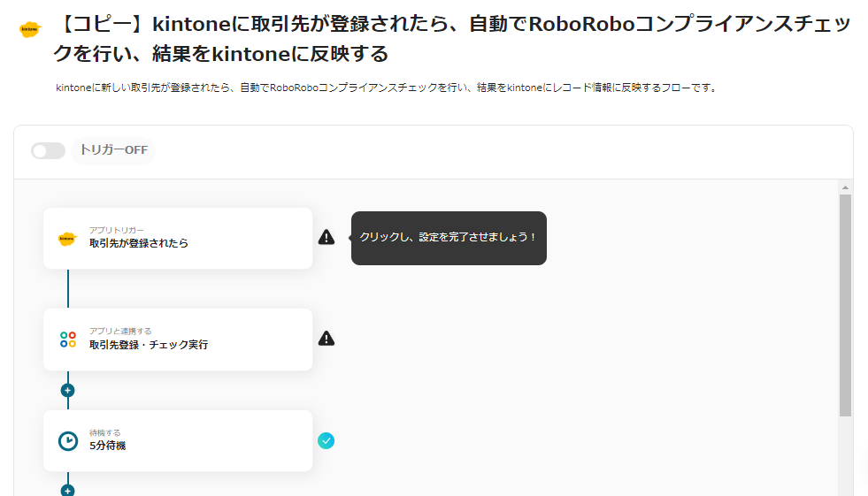Image resolution: width=868 pixels, height=496 pixels.
Task: Click the kintone icon in the trigger card
Action: coord(67,239)
